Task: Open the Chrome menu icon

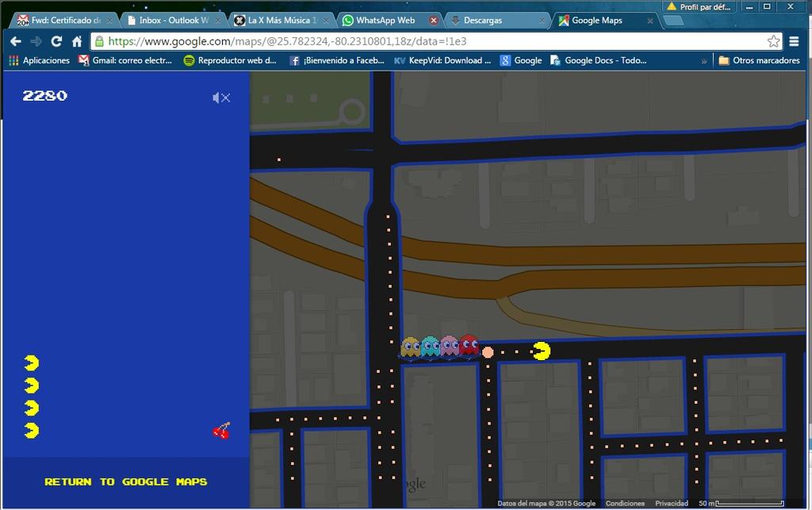Action: (x=795, y=40)
